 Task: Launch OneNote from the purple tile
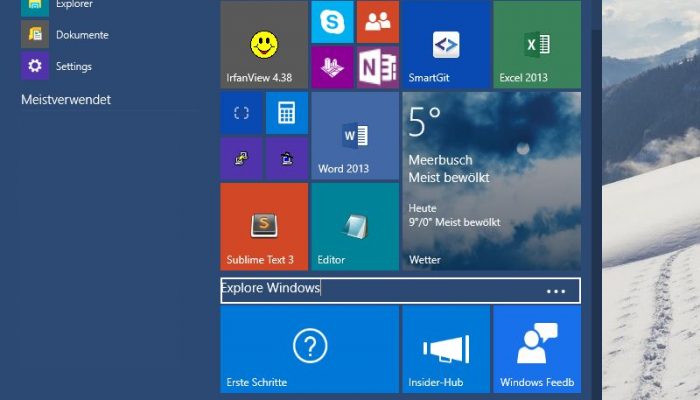pos(378,67)
